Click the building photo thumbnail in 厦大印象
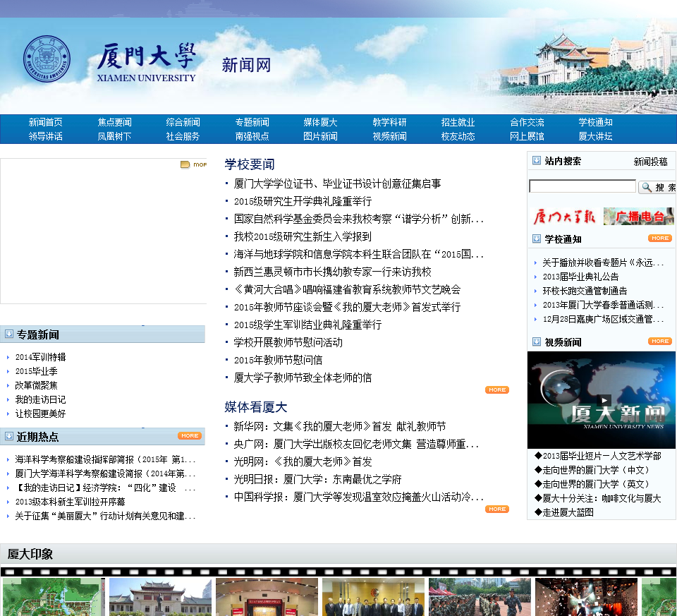 tap(160, 597)
